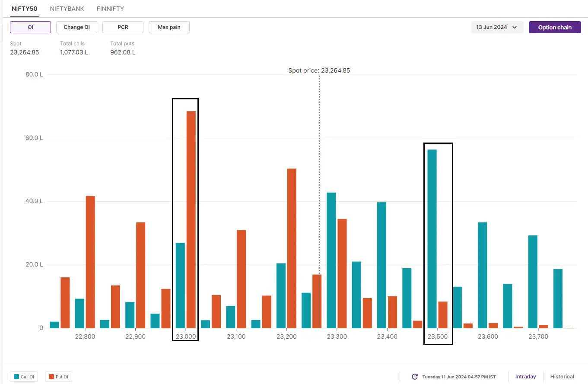Click the 22,800 strike Put OI bar
This screenshot has height=384, width=588.
90,262
